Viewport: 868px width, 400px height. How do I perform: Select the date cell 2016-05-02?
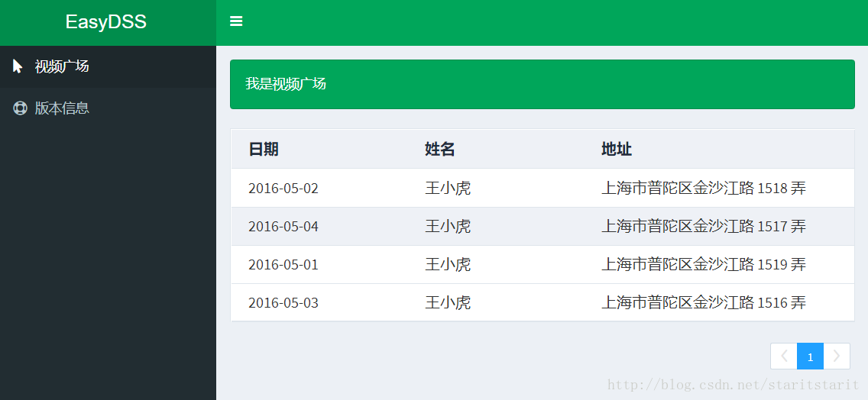tap(283, 188)
